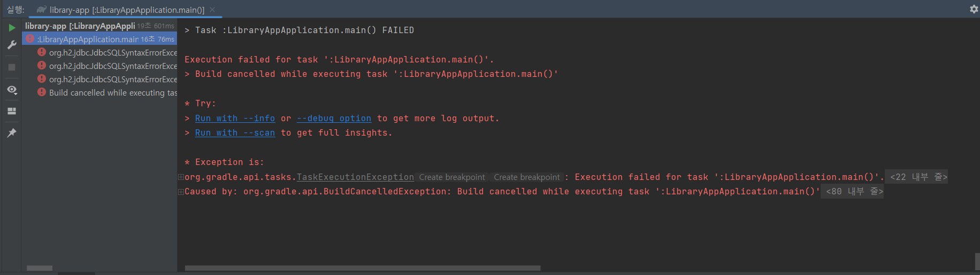
Task: Click the --debug option link
Action: coord(334,118)
